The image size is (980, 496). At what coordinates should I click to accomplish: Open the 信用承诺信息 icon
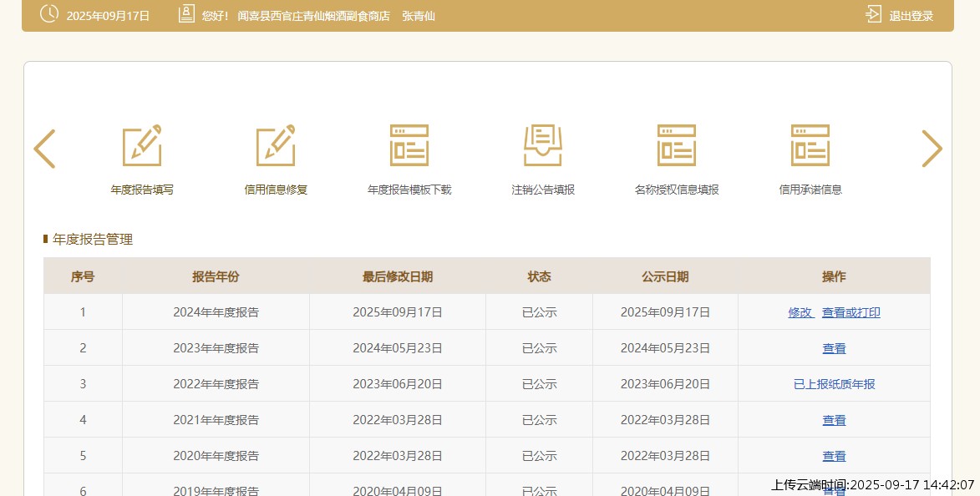[x=810, y=145]
